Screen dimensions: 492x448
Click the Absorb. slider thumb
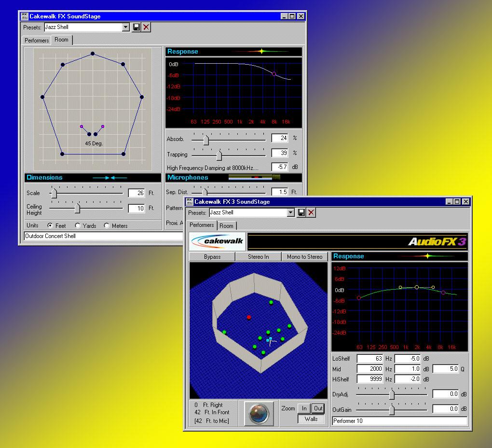(206, 140)
